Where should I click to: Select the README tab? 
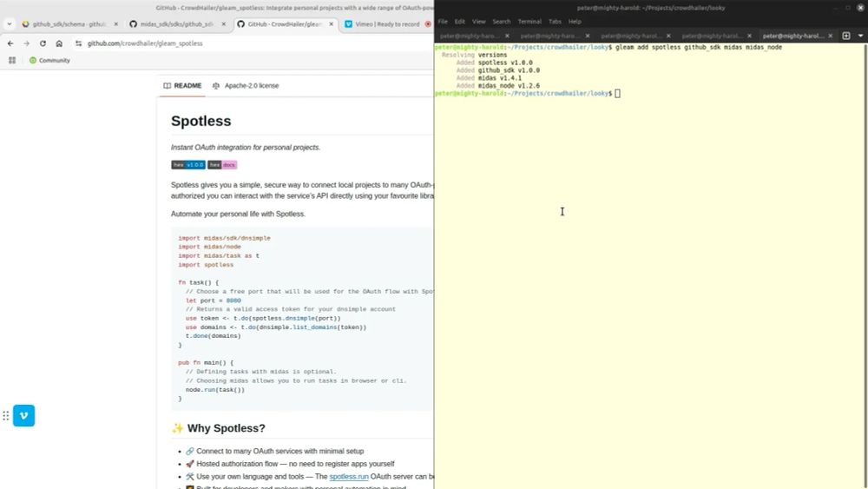(x=182, y=86)
